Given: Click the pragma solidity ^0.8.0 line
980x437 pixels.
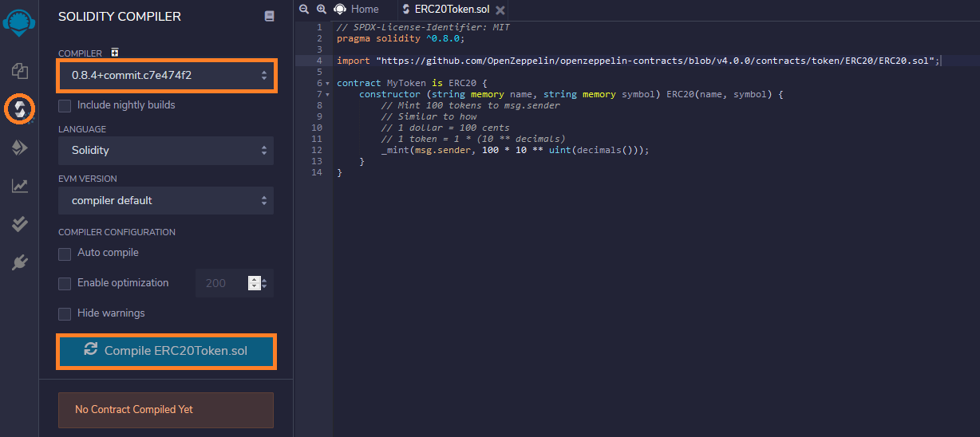Looking at the screenshot, I should coord(401,38).
